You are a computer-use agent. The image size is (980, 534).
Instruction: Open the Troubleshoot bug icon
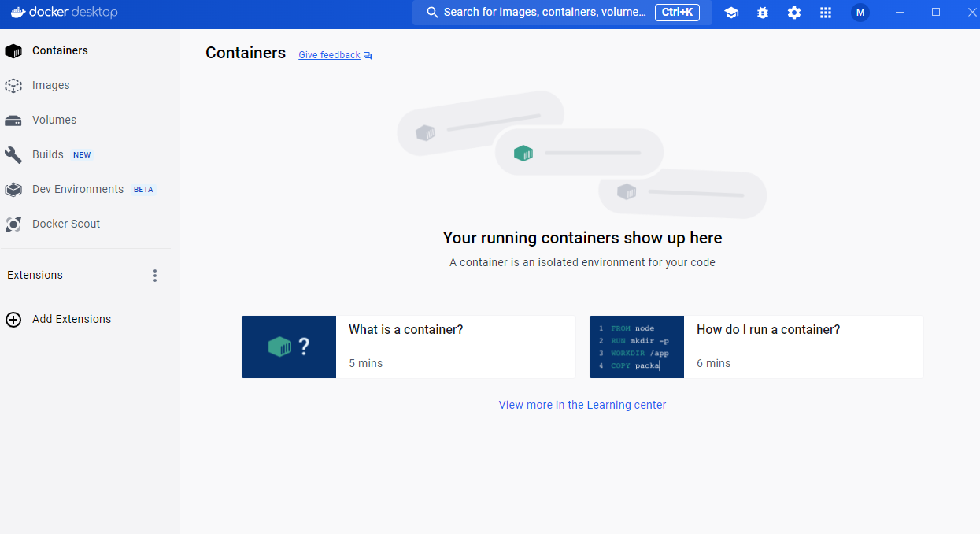[763, 13]
